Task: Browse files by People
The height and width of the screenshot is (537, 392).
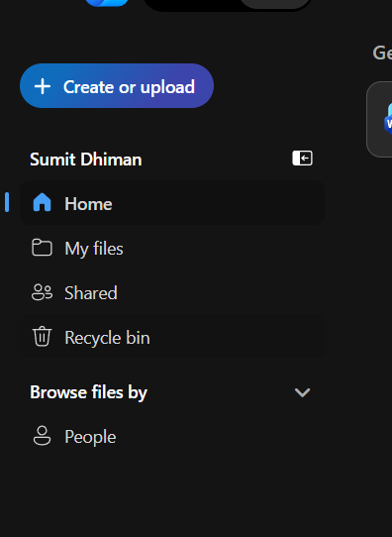Action: coord(172,437)
